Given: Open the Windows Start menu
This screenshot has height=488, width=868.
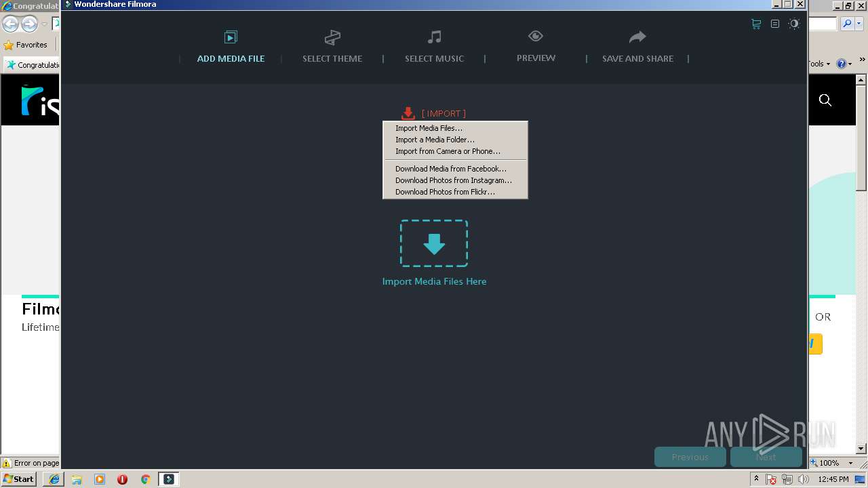Looking at the screenshot, I should 19,479.
